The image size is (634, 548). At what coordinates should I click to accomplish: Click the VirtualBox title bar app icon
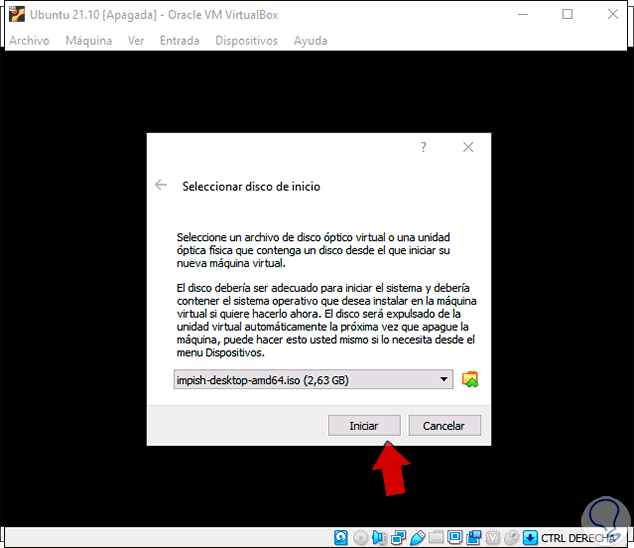[x=17, y=15]
